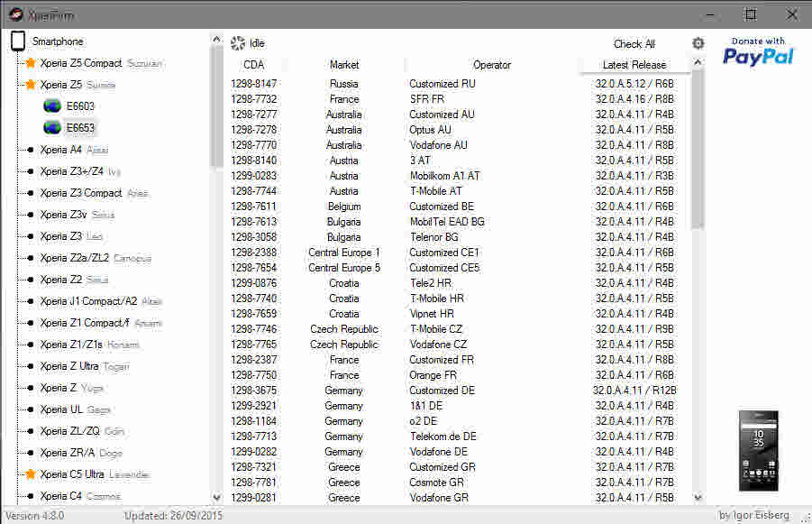Click the firmware table scrollbar thumb
This screenshot has width=812, height=524.
(698, 149)
